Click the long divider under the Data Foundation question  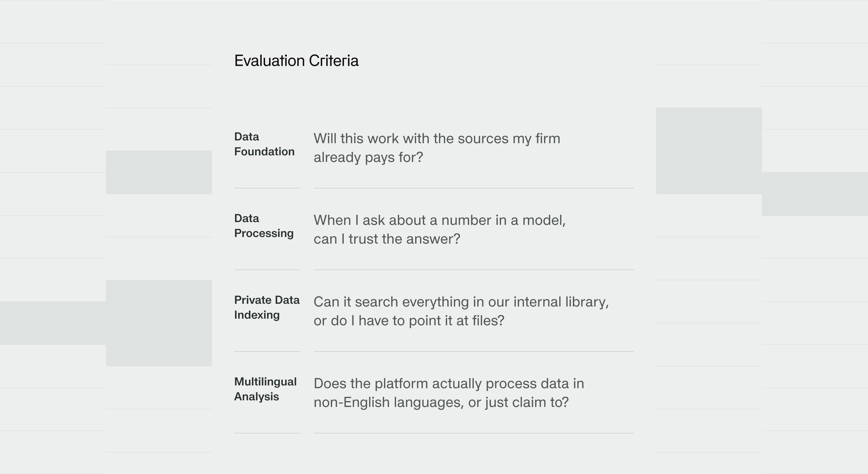473,188
